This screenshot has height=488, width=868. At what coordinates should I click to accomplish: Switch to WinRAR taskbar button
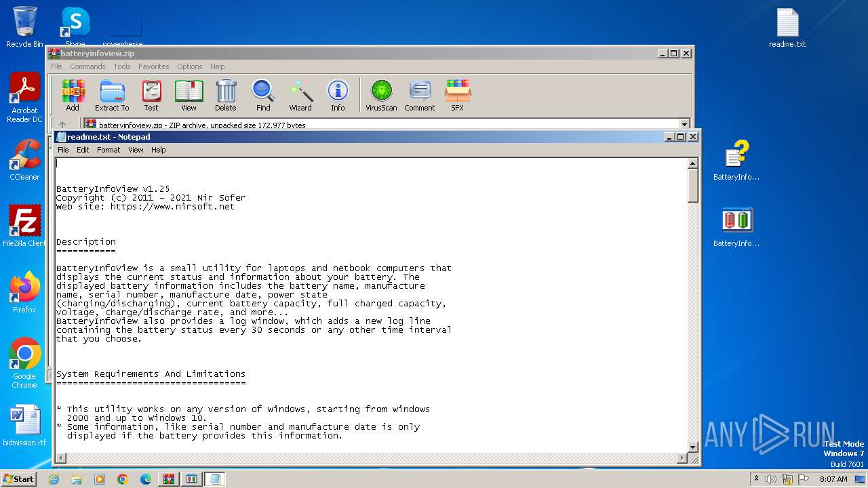coord(169,479)
